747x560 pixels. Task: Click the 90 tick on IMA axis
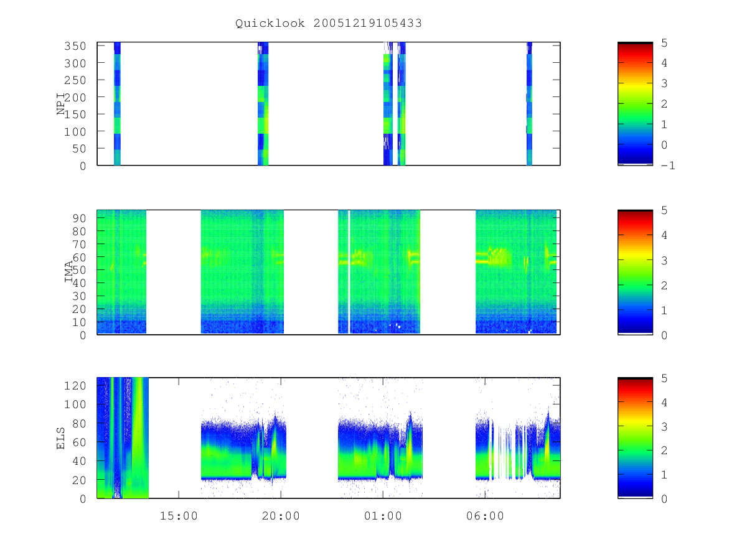click(x=80, y=218)
